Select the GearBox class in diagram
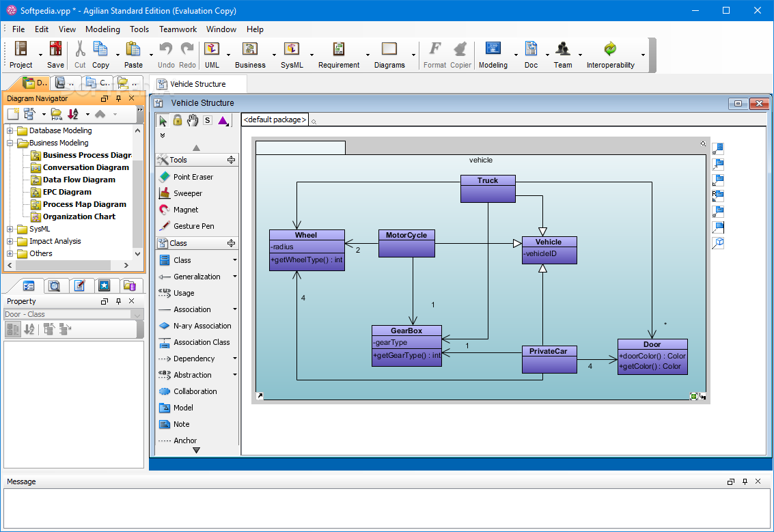This screenshot has height=532, width=774. 406,346
